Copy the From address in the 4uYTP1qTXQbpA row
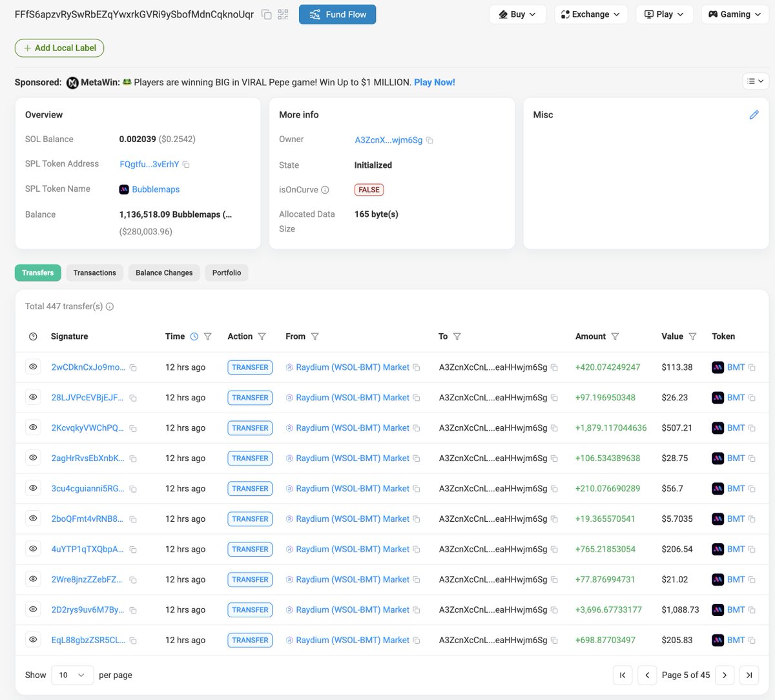Image resolution: width=775 pixels, height=700 pixels. [416, 550]
